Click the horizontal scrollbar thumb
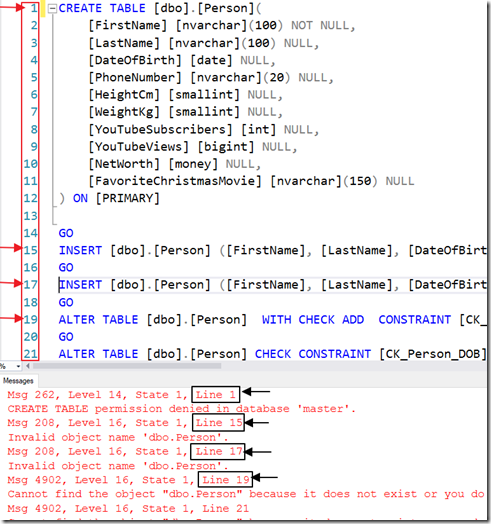The image size is (491, 524). pyautogui.click(x=127, y=366)
